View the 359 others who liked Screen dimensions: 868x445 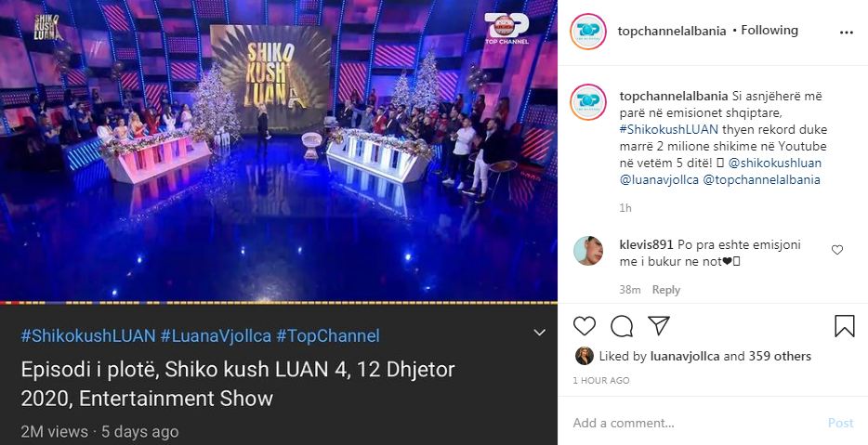tap(780, 356)
